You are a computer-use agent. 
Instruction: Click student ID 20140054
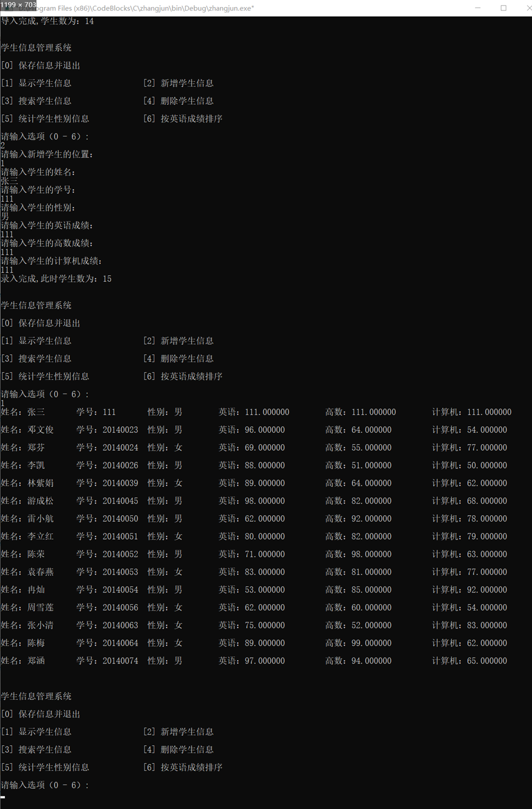[x=120, y=590]
